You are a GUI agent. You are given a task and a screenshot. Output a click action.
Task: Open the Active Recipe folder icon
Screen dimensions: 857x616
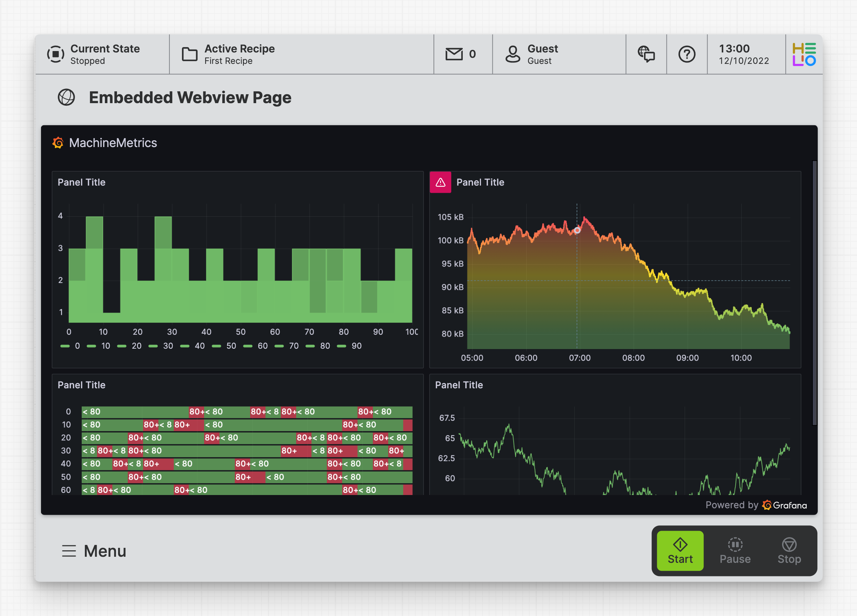point(189,54)
